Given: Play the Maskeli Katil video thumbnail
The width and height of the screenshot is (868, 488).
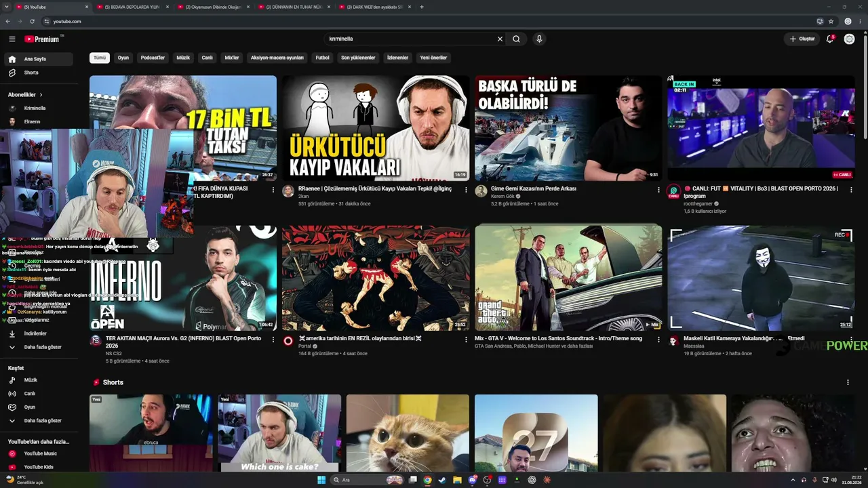Looking at the screenshot, I should (x=761, y=278).
